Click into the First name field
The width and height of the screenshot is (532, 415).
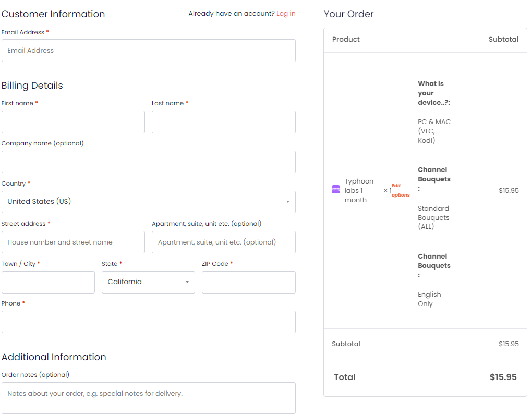coord(73,122)
